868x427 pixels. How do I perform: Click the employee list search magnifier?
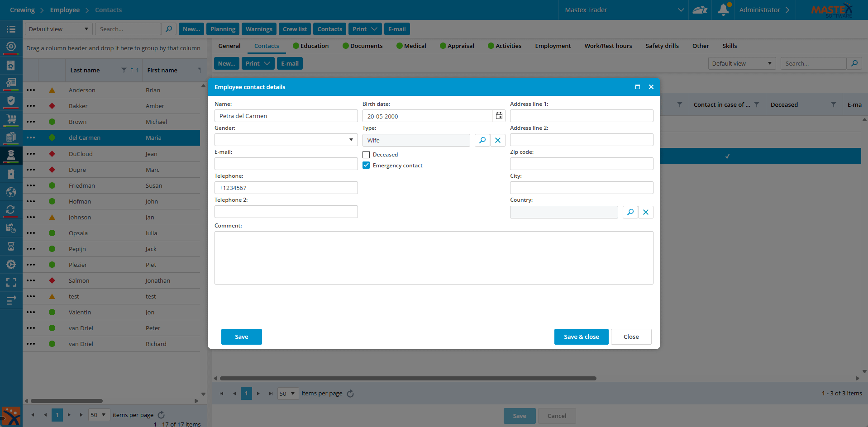pyautogui.click(x=169, y=29)
